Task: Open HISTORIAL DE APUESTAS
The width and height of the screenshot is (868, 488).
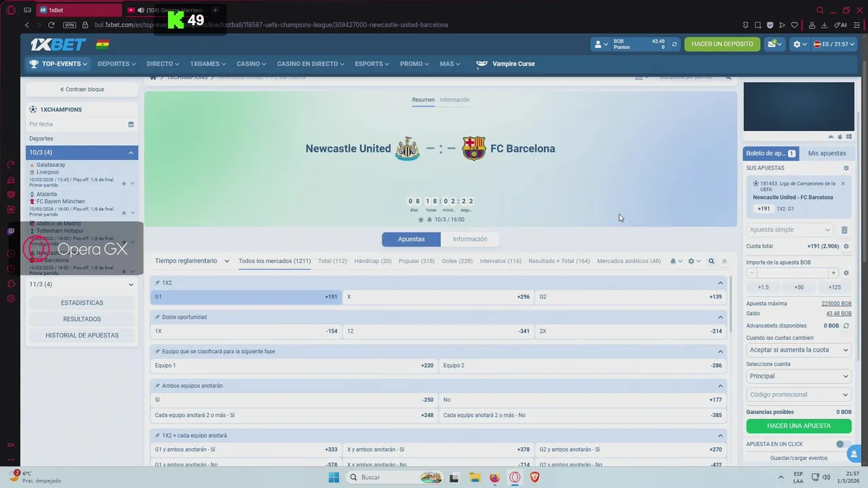Action: (x=82, y=335)
